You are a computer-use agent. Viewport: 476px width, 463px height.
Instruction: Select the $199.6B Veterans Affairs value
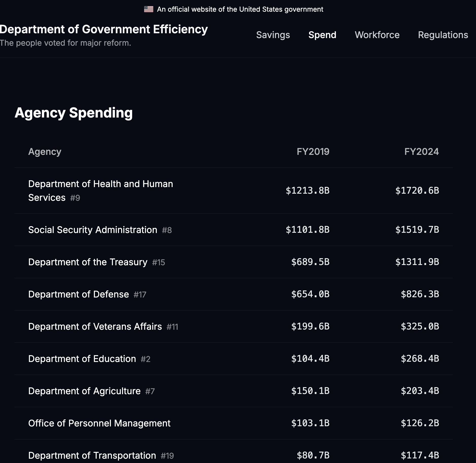(310, 326)
